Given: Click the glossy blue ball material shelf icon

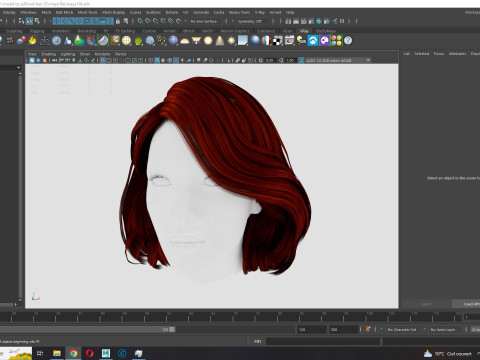Looking at the screenshot, I should 255,41.
